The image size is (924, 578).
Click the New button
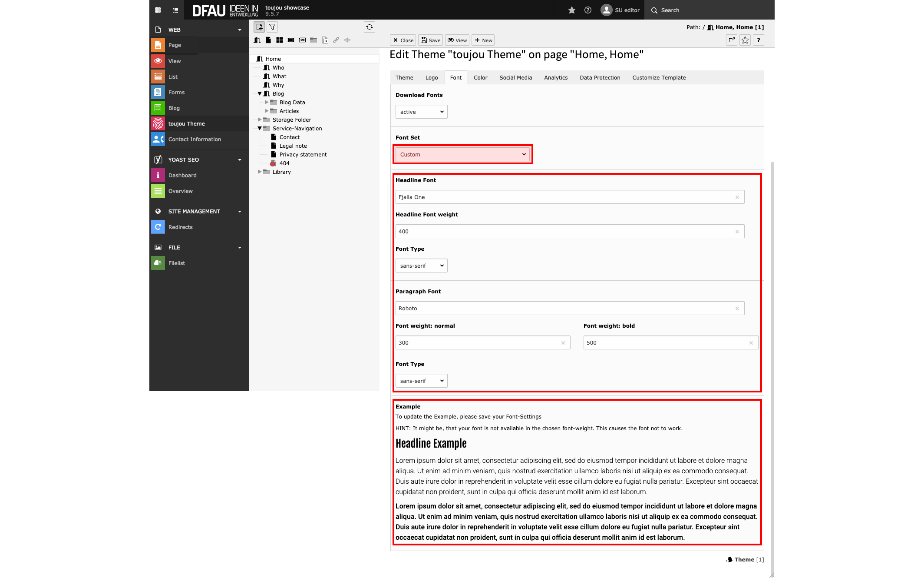483,40
